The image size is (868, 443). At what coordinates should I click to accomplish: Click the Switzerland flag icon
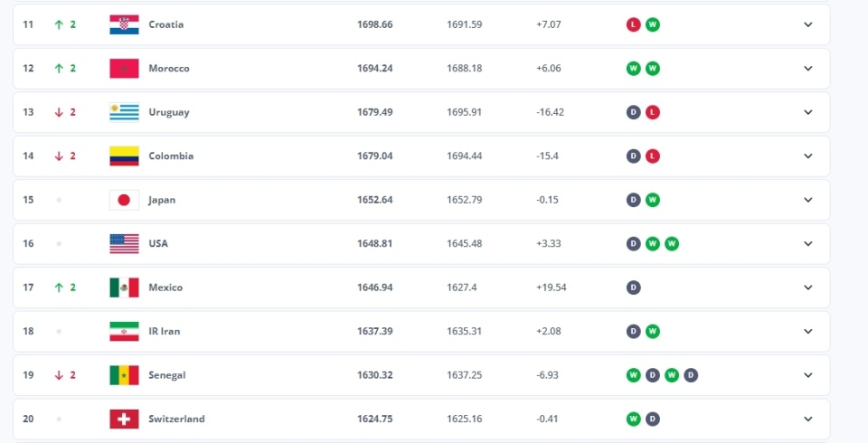coord(124,419)
